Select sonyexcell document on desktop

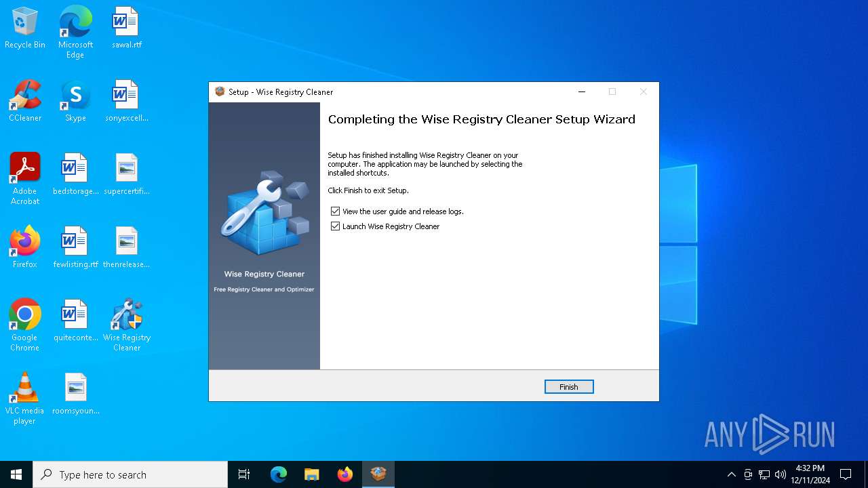[x=127, y=102]
